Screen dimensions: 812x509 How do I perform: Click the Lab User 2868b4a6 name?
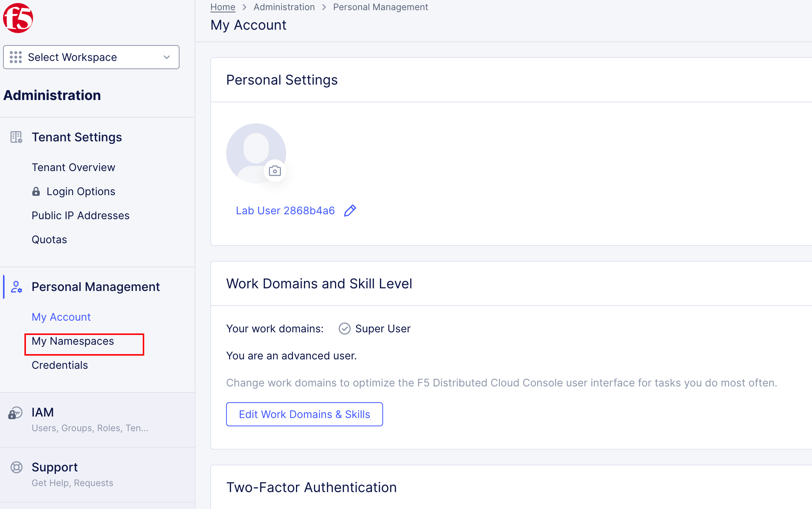[x=285, y=211]
